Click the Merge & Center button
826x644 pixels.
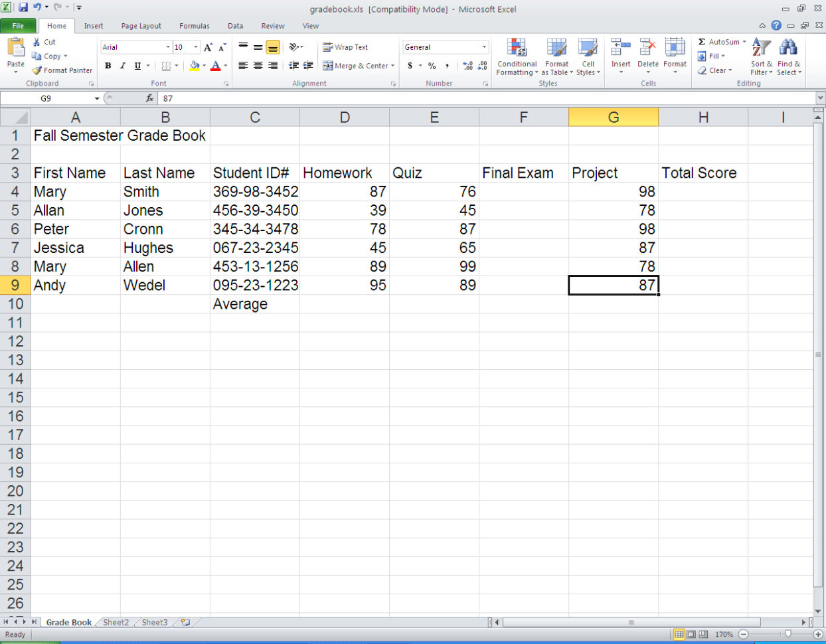356,66
